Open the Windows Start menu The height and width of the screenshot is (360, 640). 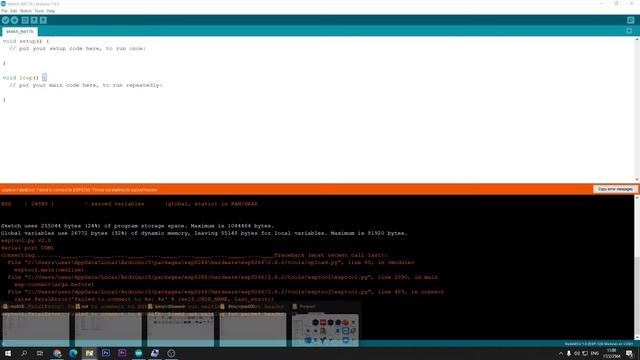pyautogui.click(x=8, y=353)
